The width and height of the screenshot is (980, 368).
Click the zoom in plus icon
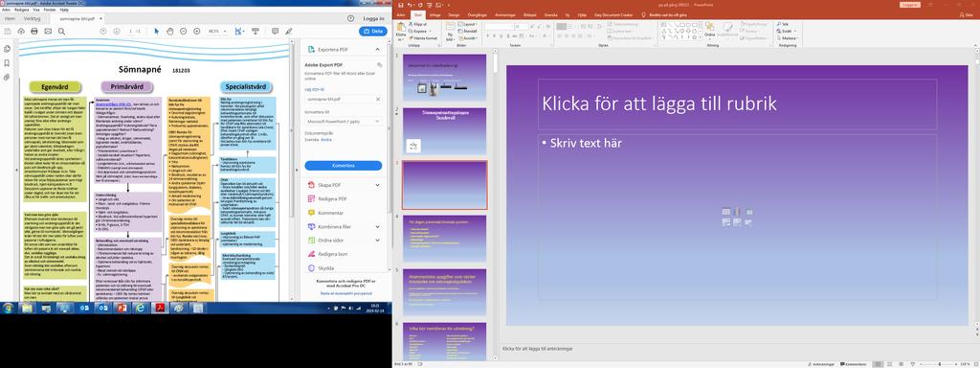coord(196,32)
